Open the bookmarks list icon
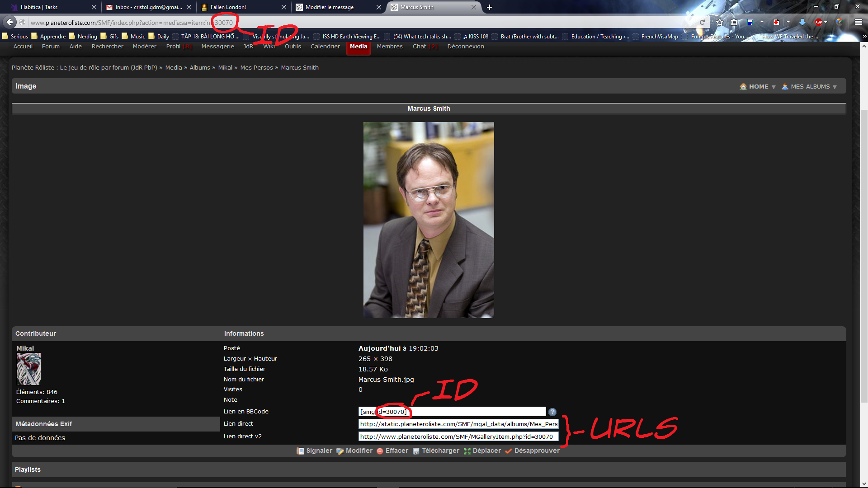Screen dimensions: 868x488 pyautogui.click(x=734, y=22)
